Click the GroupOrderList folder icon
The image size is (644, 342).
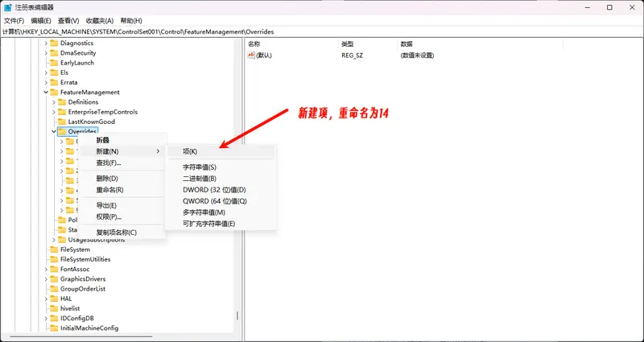click(x=54, y=289)
